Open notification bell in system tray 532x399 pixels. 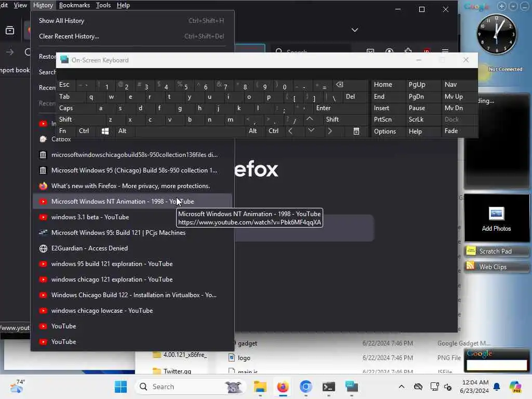(x=497, y=387)
